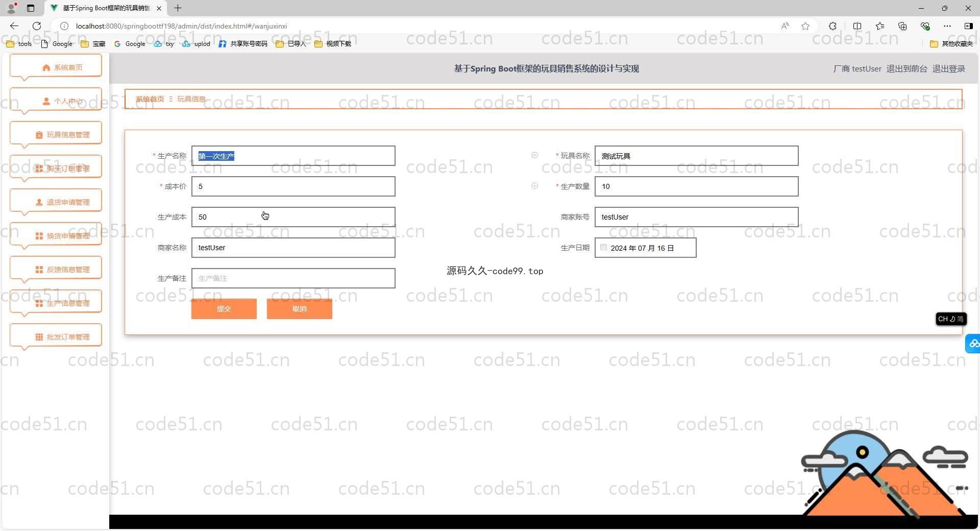Open browser extensions puzzle icon
This screenshot has width=980, height=531.
click(832, 26)
